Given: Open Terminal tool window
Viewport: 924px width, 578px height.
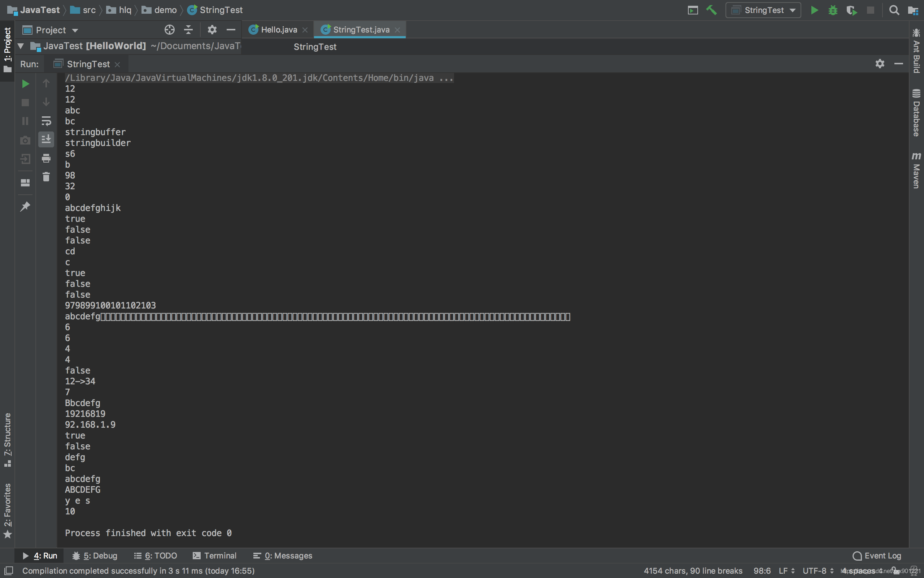Looking at the screenshot, I should [x=215, y=556].
